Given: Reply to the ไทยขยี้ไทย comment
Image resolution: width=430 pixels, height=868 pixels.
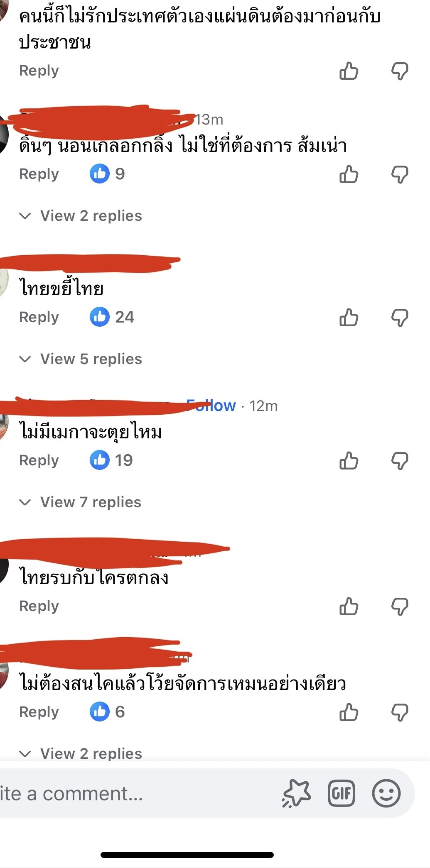Looking at the screenshot, I should [x=39, y=317].
